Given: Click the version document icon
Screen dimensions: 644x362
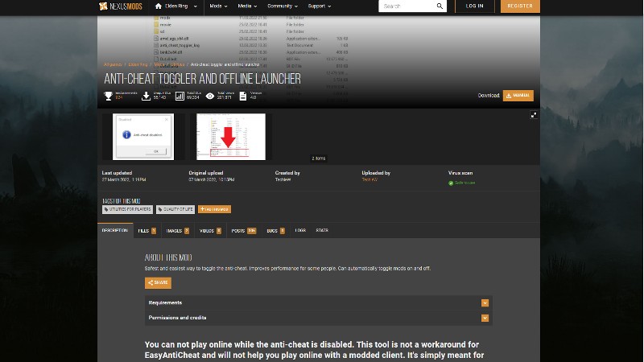Looking at the screenshot, I should pos(243,96).
